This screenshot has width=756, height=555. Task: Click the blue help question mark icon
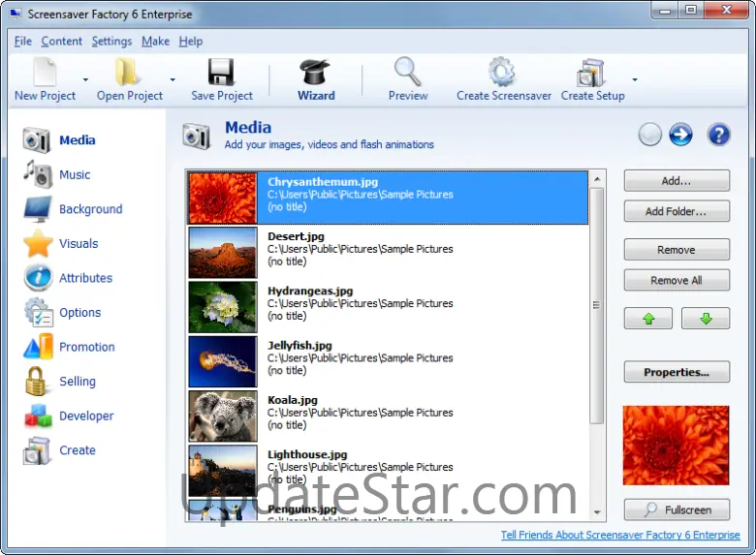click(x=718, y=135)
